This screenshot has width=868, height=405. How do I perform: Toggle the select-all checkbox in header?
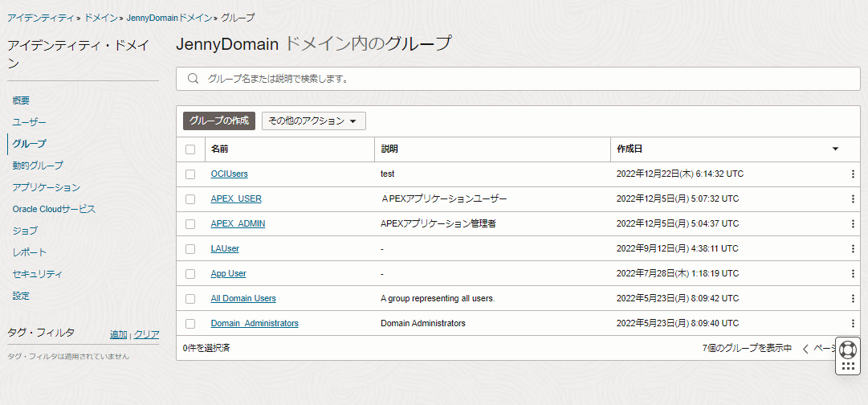pyautogui.click(x=190, y=149)
